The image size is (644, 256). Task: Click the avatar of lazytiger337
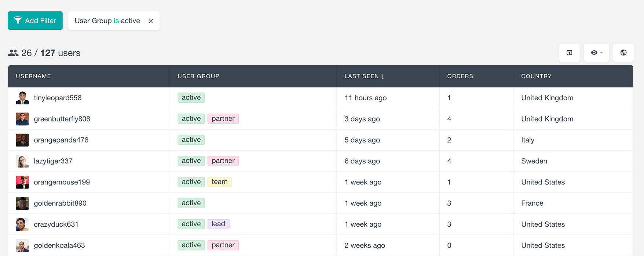22,161
